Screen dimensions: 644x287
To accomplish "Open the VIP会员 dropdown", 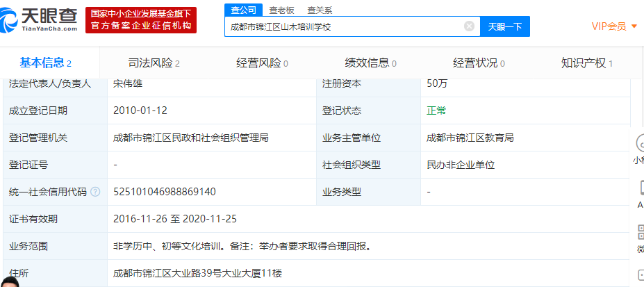I will (614, 26).
